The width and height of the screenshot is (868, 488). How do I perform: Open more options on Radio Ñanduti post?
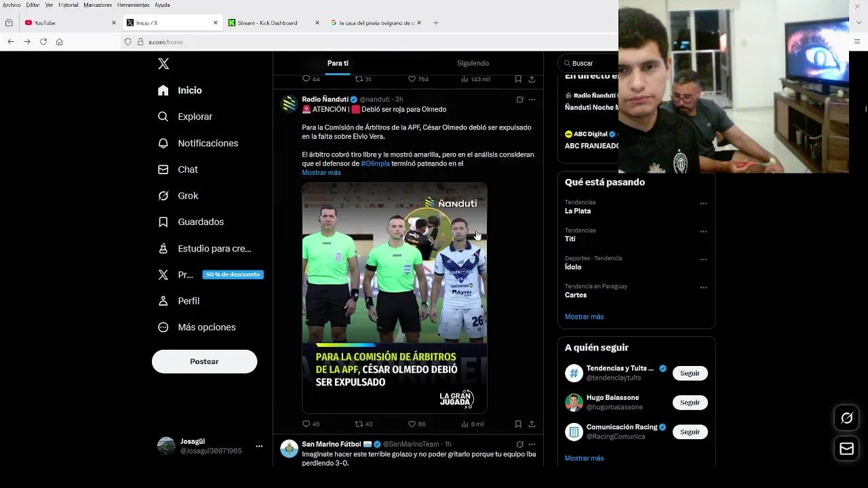point(532,100)
